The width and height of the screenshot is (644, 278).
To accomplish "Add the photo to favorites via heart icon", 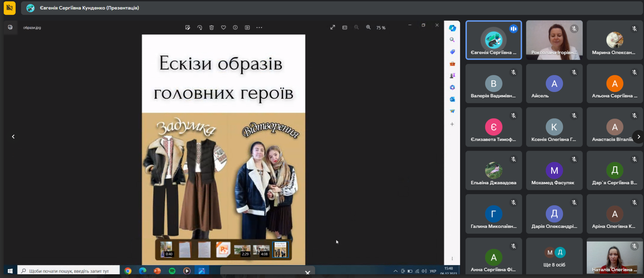I will pyautogui.click(x=223, y=27).
